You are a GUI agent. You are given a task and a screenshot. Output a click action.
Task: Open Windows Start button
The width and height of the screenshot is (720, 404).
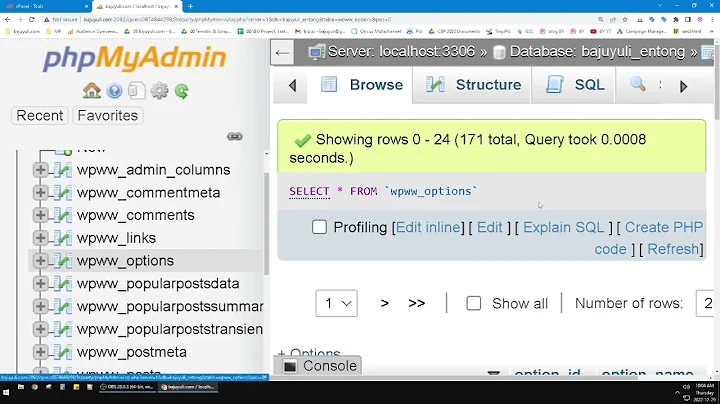[x=6, y=393]
